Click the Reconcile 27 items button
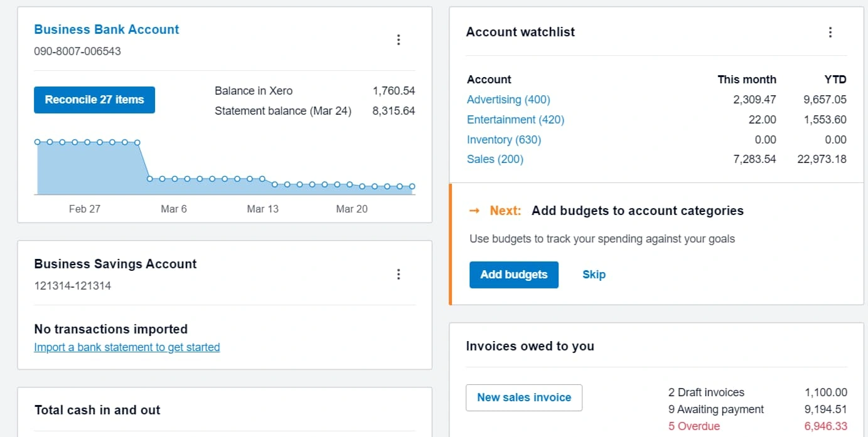The height and width of the screenshot is (437, 868). pyautogui.click(x=94, y=100)
